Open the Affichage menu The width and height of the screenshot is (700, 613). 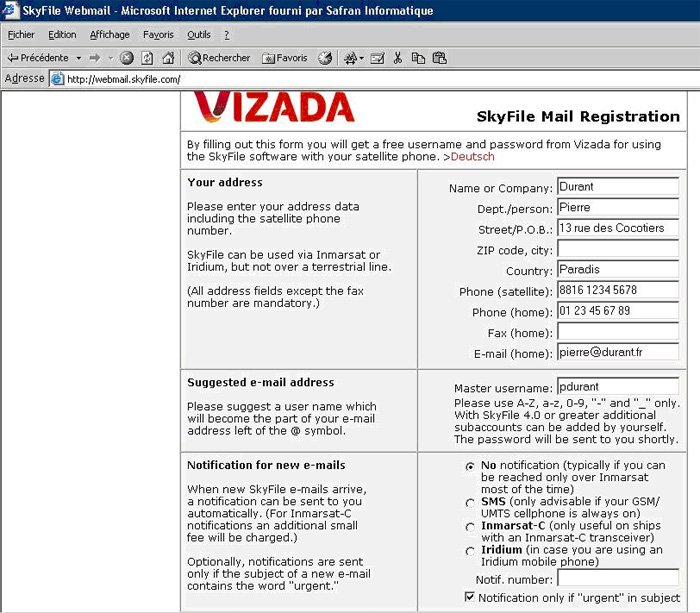109,35
